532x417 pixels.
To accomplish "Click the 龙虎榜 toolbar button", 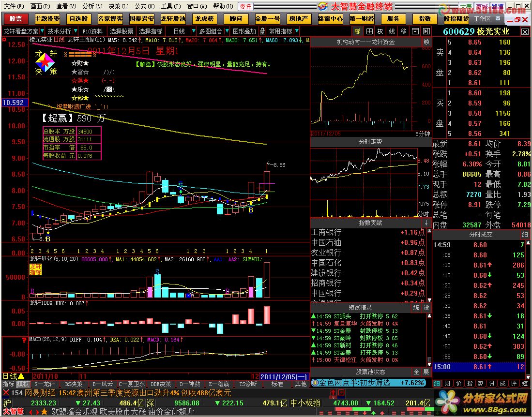I will tap(204, 19).
